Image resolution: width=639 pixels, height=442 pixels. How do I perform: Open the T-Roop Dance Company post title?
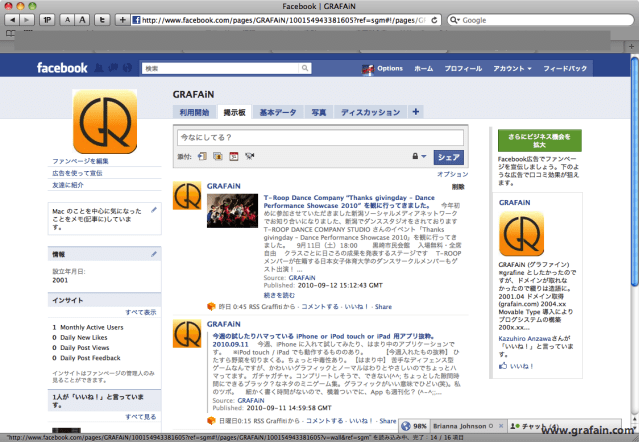349,202
